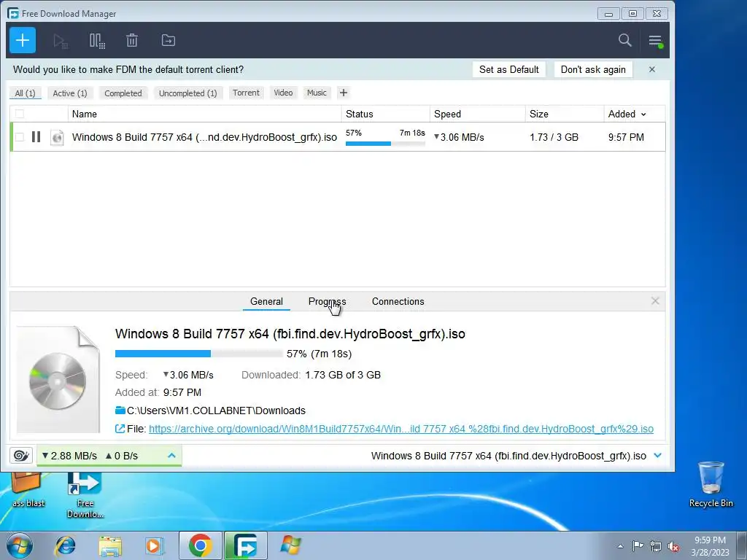The image size is (747, 560).
Task: Click the large progress bar in details panel
Action: coord(198,354)
